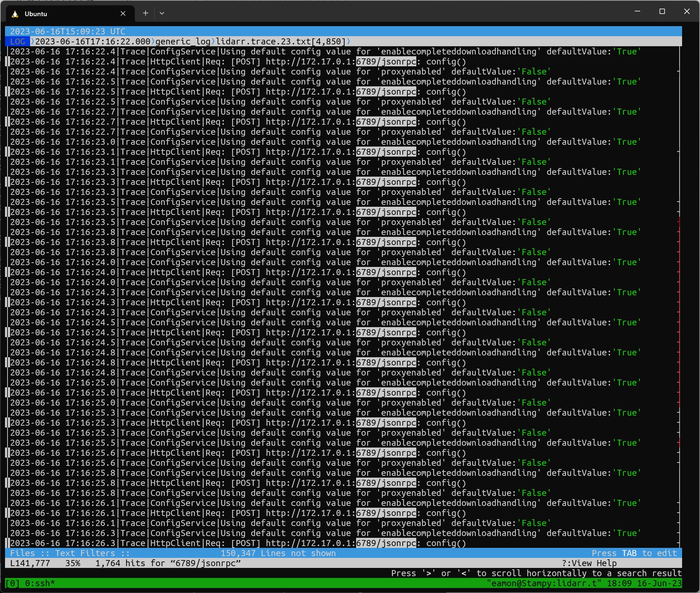The image size is (700, 593).
Task: Click the L141,777 line position indicator
Action: [x=29, y=563]
